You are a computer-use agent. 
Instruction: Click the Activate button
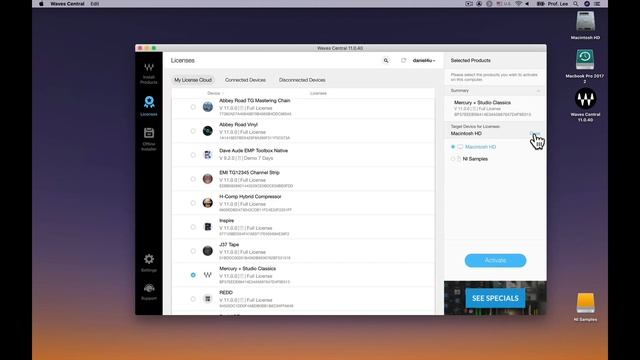coord(495,260)
